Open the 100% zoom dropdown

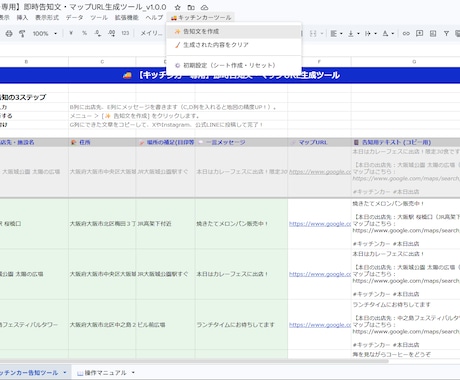click(45, 33)
